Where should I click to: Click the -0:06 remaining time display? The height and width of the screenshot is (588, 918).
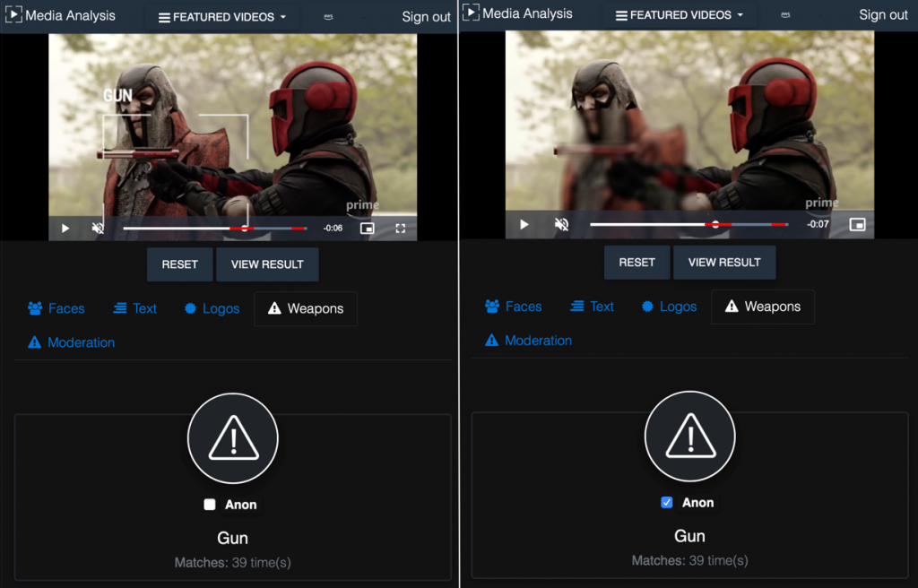333,228
